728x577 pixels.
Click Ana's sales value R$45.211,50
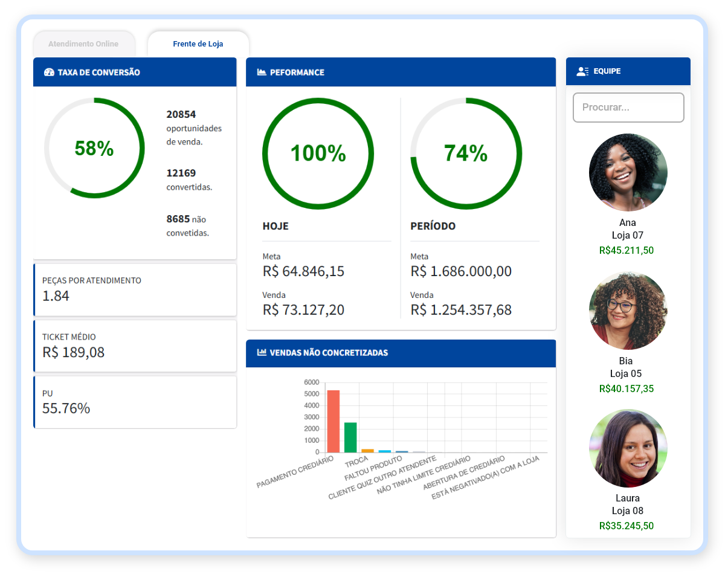tap(627, 250)
